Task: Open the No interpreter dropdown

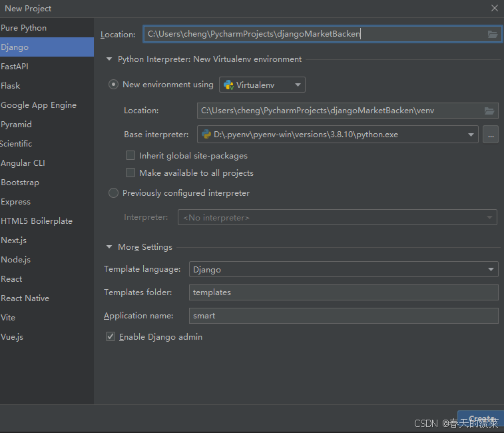Action: [337, 217]
